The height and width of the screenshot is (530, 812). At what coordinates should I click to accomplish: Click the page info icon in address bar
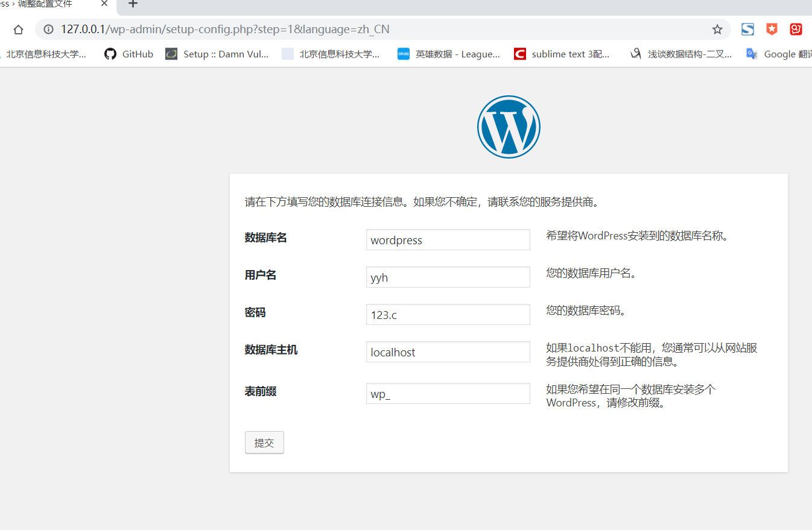point(47,29)
